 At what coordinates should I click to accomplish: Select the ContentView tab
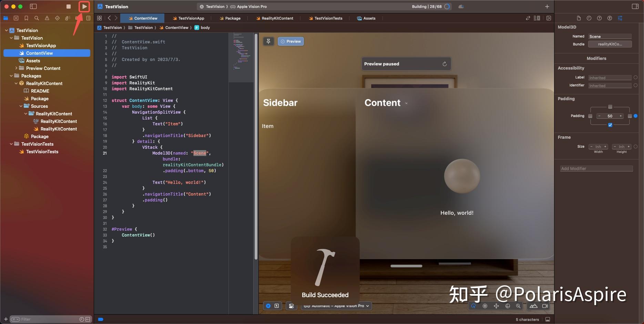click(143, 18)
